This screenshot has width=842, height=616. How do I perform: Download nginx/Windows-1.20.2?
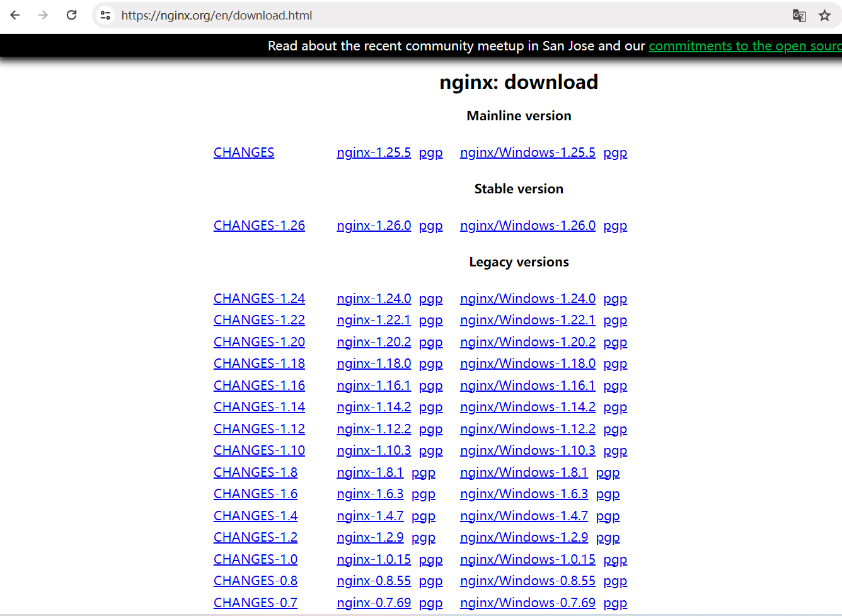[528, 342]
